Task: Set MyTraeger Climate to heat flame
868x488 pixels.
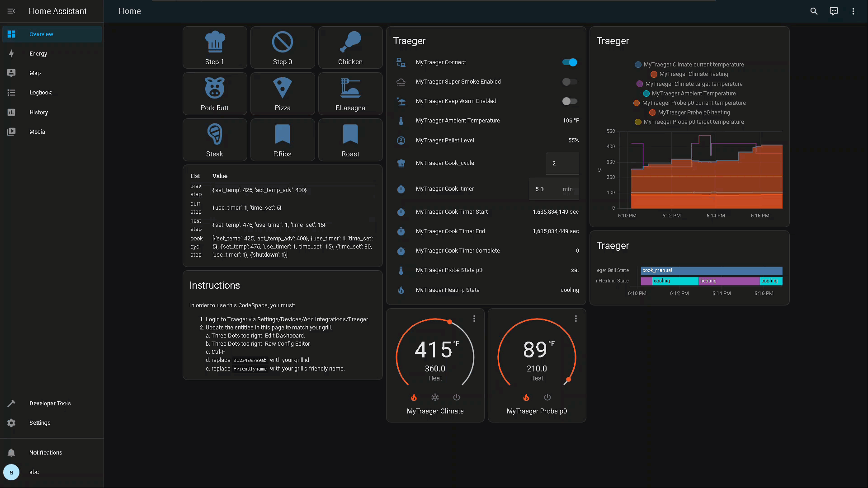Action: [x=414, y=398]
